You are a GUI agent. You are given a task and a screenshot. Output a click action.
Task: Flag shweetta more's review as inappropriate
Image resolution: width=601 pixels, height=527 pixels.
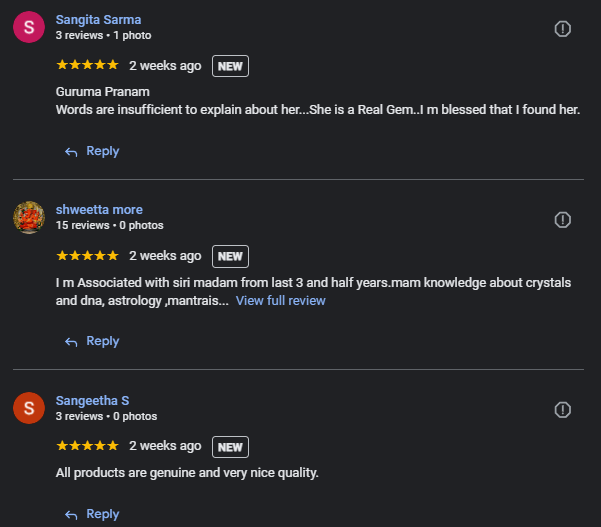[x=562, y=220]
